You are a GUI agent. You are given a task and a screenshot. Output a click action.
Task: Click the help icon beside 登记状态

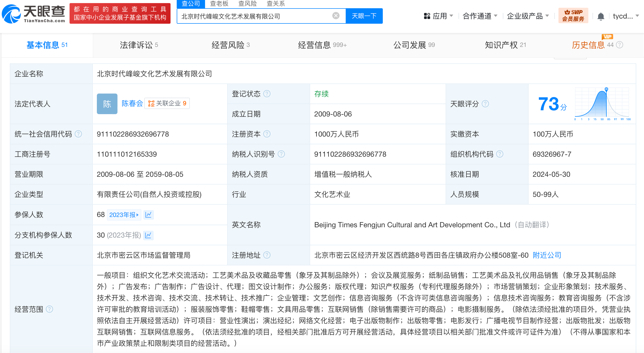tap(267, 94)
